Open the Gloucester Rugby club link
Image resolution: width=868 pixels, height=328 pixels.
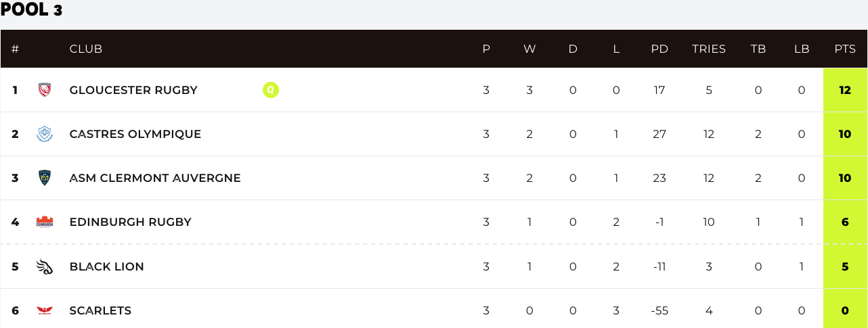[133, 90]
